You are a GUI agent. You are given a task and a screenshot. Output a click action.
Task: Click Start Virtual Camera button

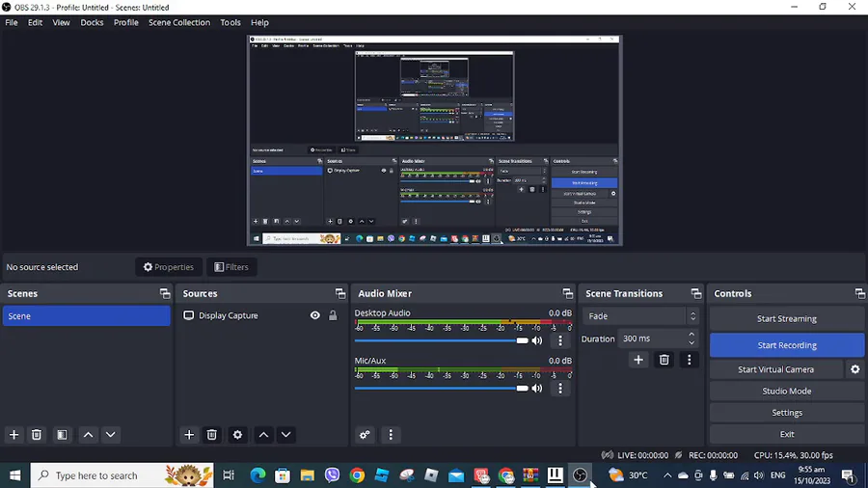775,369
